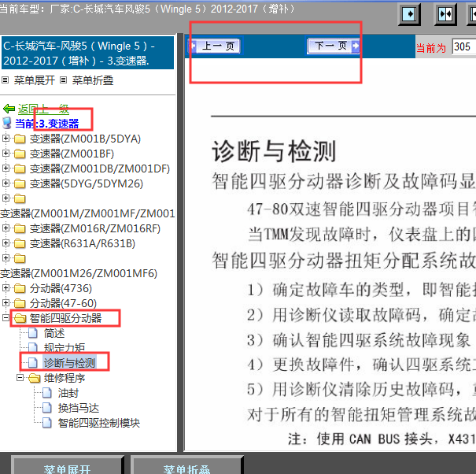Expand 分动器(4736) node
Viewport: 476px width, 474px height.
click(x=6, y=287)
